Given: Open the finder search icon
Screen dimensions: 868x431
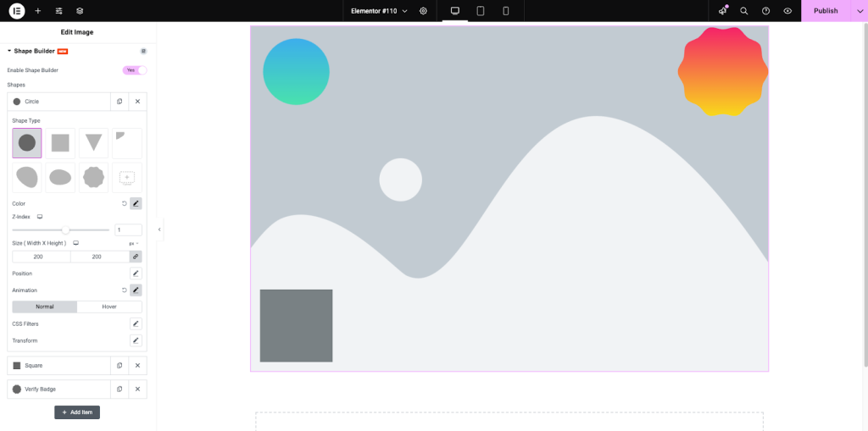Looking at the screenshot, I should click(744, 11).
